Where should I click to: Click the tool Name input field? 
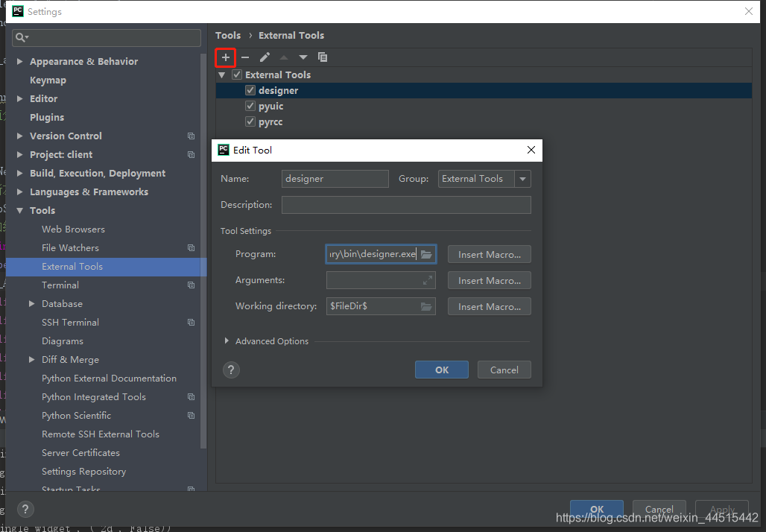335,179
